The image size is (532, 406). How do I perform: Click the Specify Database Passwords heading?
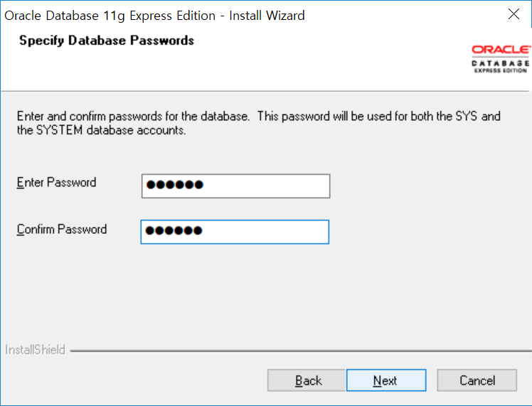[x=107, y=41]
